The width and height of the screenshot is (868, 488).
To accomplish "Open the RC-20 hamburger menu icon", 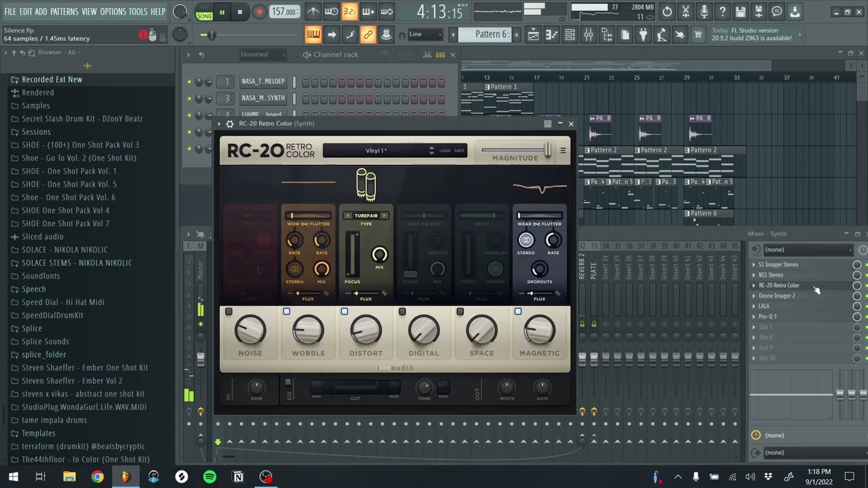I will (x=563, y=150).
